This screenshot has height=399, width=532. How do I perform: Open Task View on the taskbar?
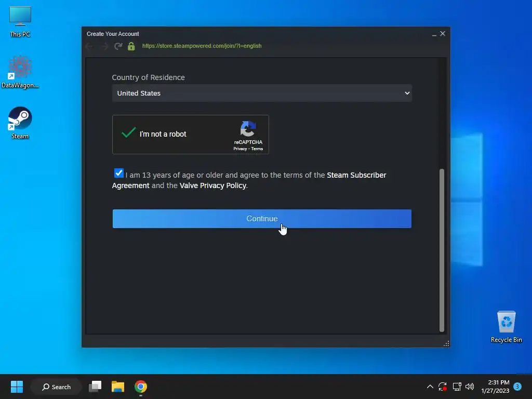pos(95,387)
